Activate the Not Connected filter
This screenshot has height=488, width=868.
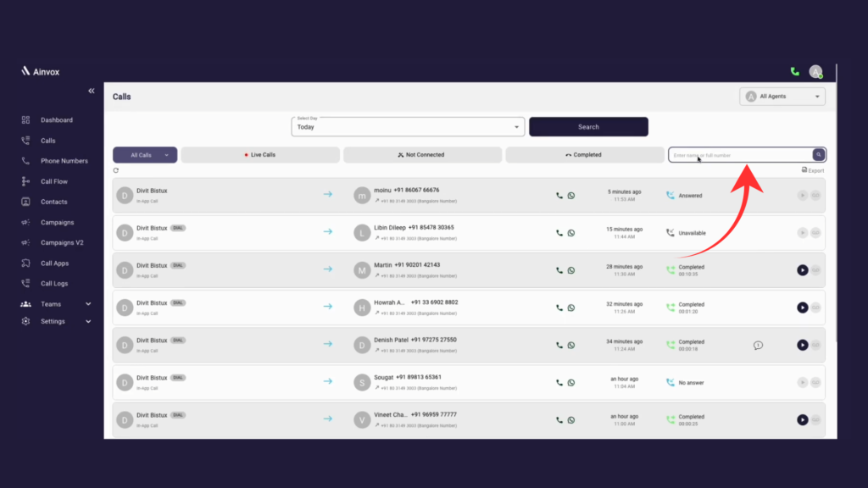coord(423,154)
